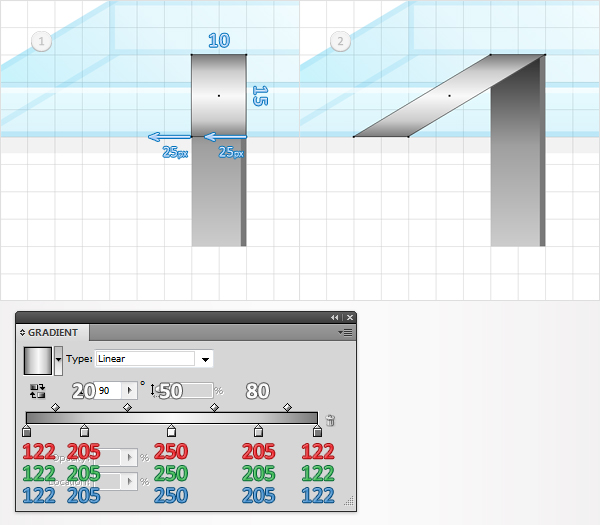Click the Location value field
The width and height of the screenshot is (600, 525).
[107, 481]
